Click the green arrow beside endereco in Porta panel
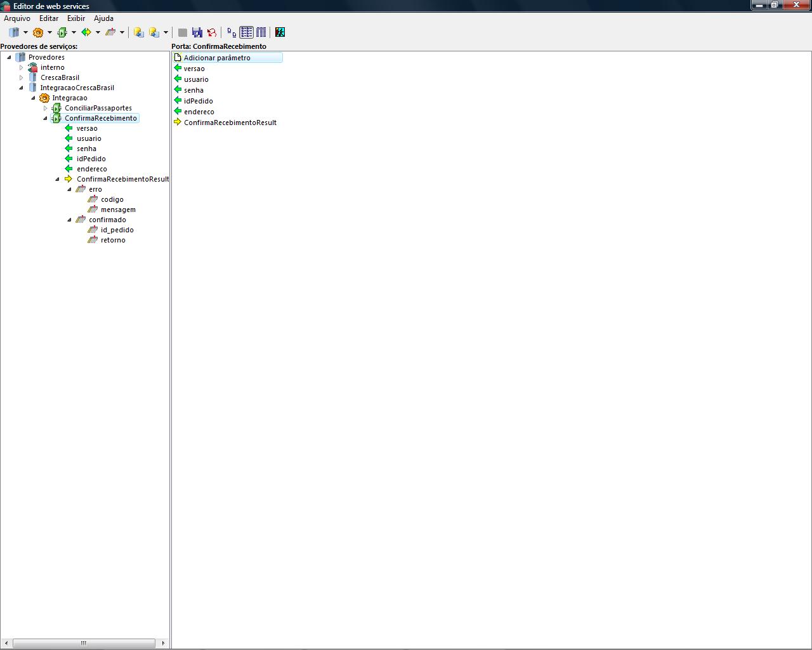 pyautogui.click(x=178, y=111)
